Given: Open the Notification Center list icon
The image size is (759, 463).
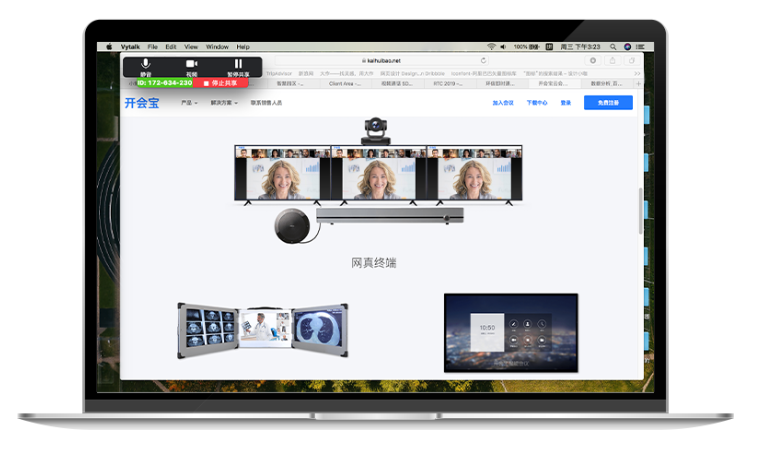Looking at the screenshot, I should tap(640, 47).
